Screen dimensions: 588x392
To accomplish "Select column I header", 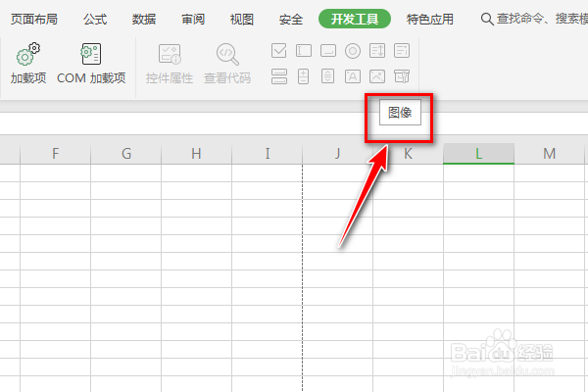I will click(267, 154).
